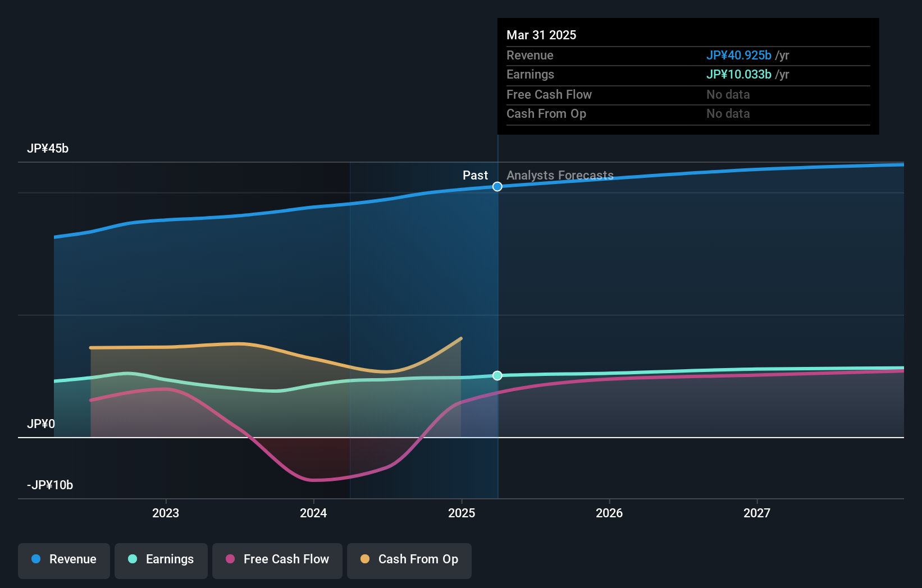
Task: Select the earnings data point at Mar 2025
Action: 497,375
